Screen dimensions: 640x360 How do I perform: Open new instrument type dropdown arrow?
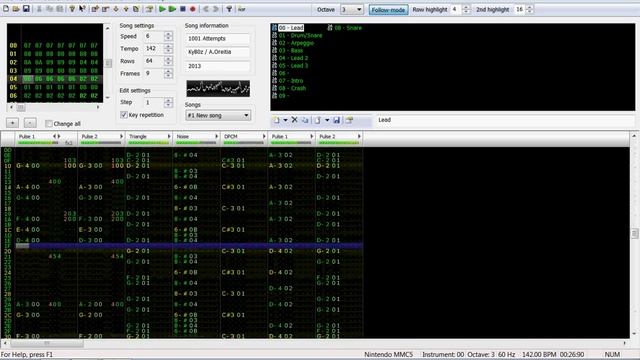point(285,120)
